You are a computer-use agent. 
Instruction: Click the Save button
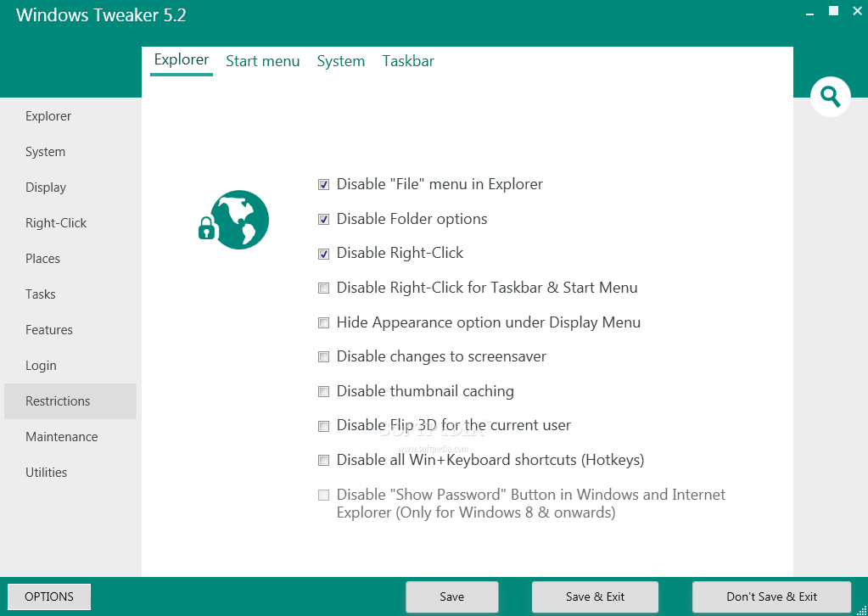[x=451, y=596]
